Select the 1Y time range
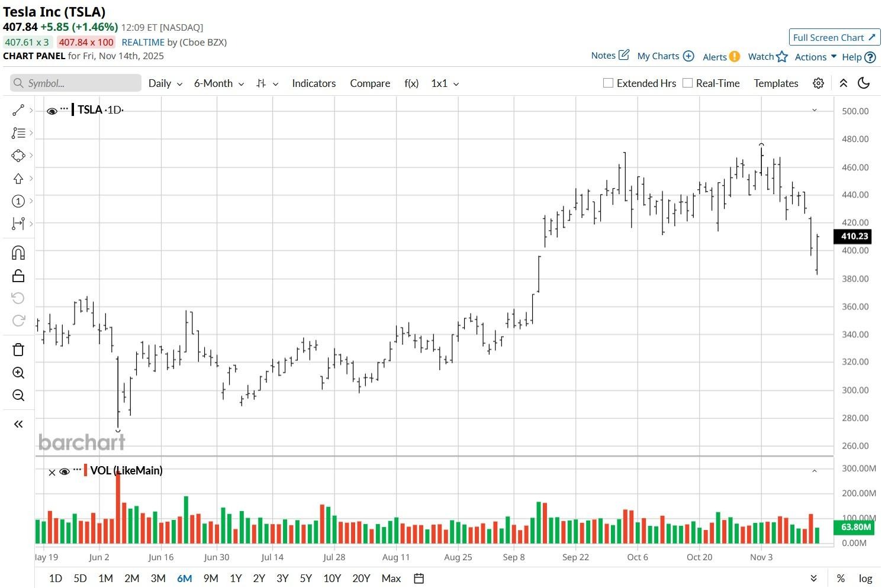This screenshot has height=588, width=885. click(236, 579)
